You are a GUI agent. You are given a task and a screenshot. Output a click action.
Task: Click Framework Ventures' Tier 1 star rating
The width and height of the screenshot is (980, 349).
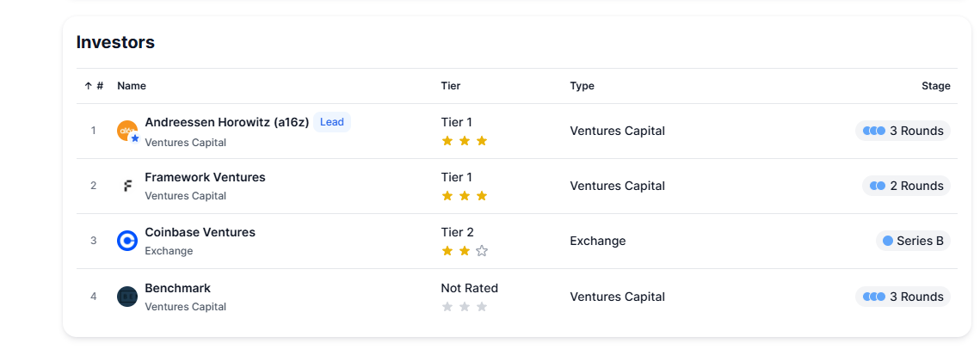click(x=464, y=196)
